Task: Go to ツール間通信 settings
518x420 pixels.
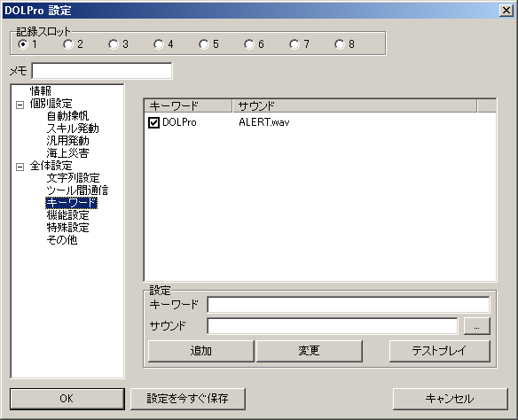Action: pyautogui.click(x=77, y=191)
